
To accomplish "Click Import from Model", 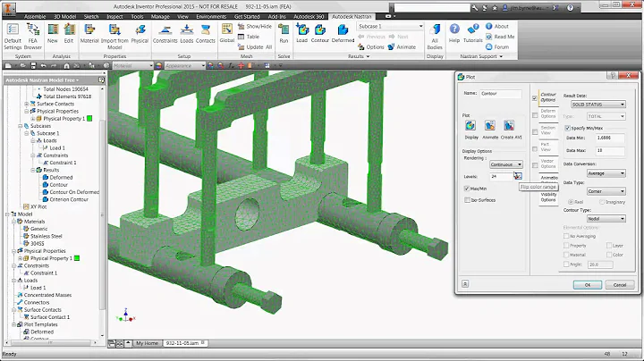I will tap(114, 37).
